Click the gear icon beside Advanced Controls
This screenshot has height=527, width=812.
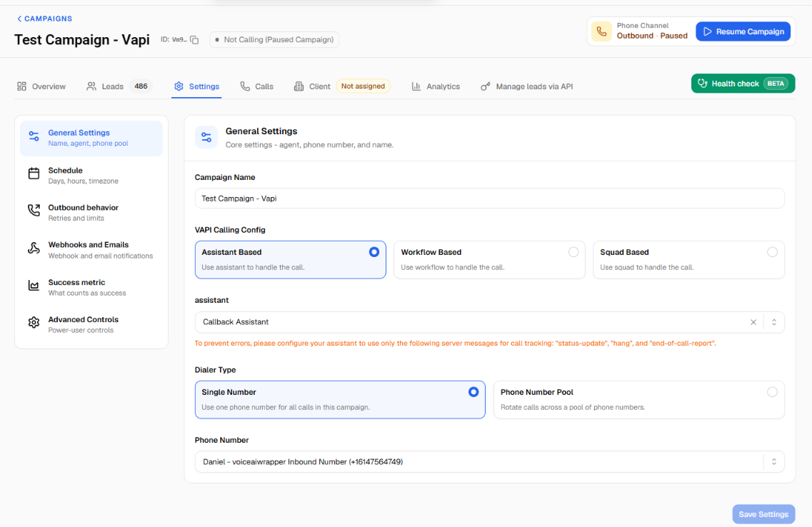[34, 323]
